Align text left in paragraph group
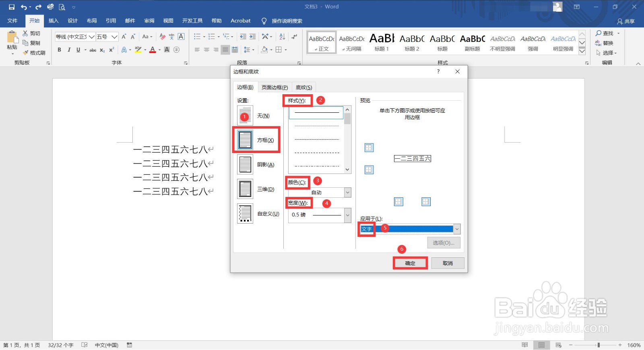This screenshot has width=644, height=350. coord(197,50)
